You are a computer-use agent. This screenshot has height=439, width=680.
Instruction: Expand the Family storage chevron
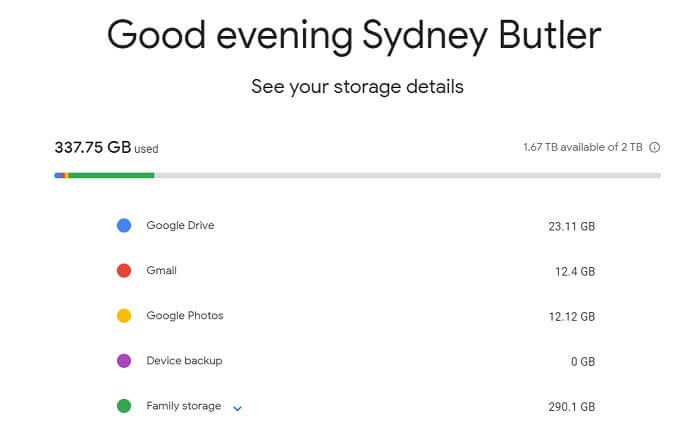[x=238, y=408]
